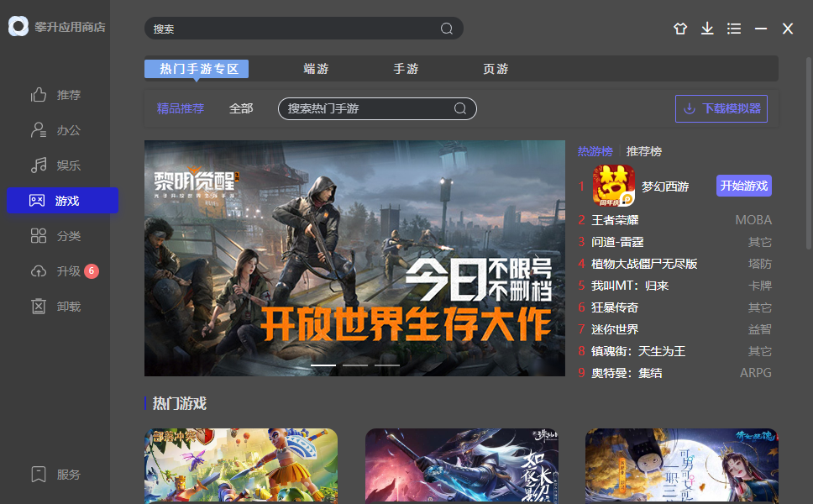
Task: Select 精品推荐 filter
Action: tap(181, 108)
